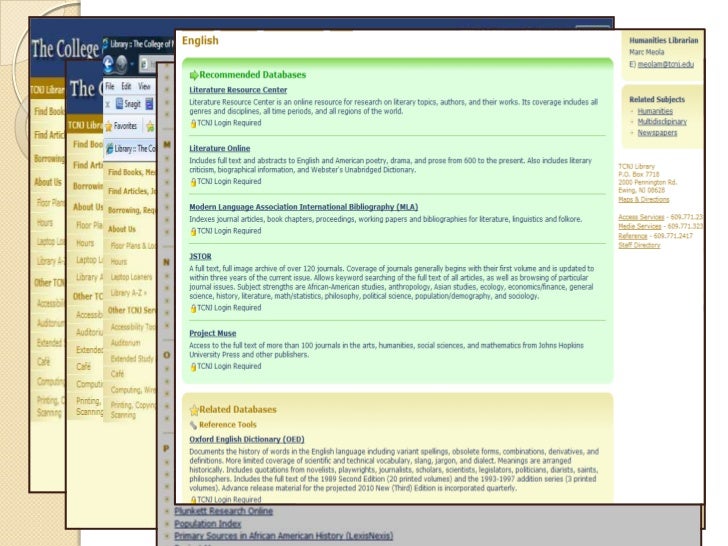Image resolution: width=728 pixels, height=546 pixels.
Task: Click the Media Services link
Action: 640,227
